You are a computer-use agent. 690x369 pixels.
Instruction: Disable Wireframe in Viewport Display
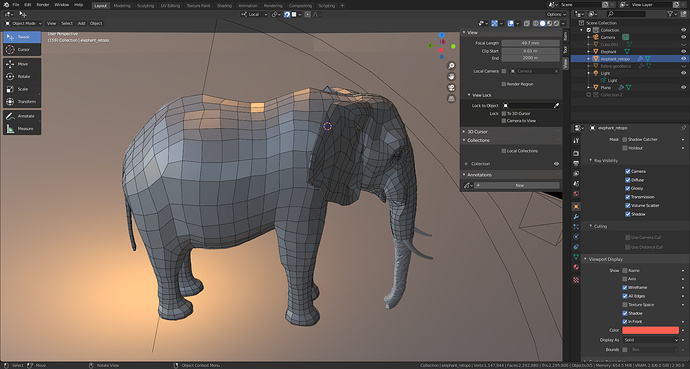coord(625,288)
